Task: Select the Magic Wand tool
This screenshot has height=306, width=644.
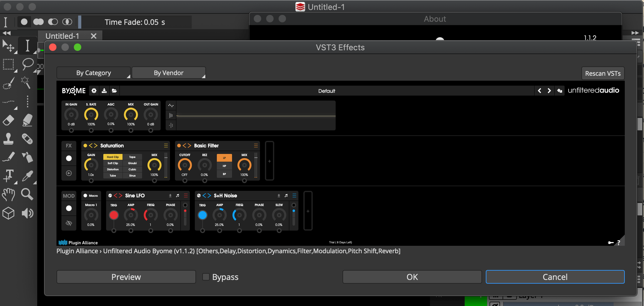Action: 26,83
